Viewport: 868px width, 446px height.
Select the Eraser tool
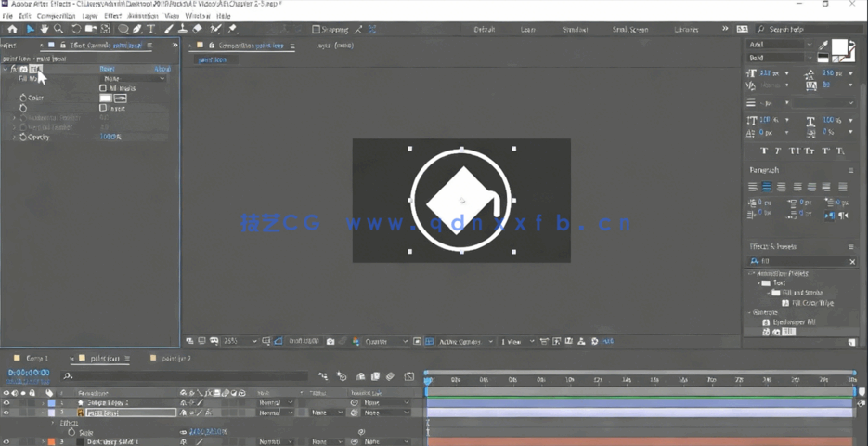pyautogui.click(x=198, y=30)
